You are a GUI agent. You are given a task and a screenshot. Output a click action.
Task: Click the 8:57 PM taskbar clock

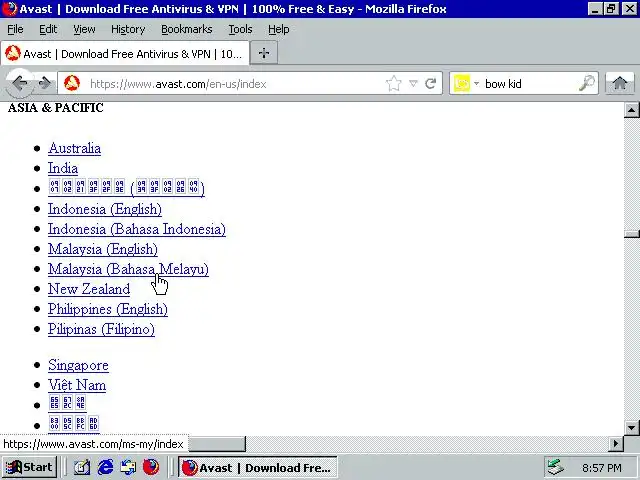[x=602, y=468]
